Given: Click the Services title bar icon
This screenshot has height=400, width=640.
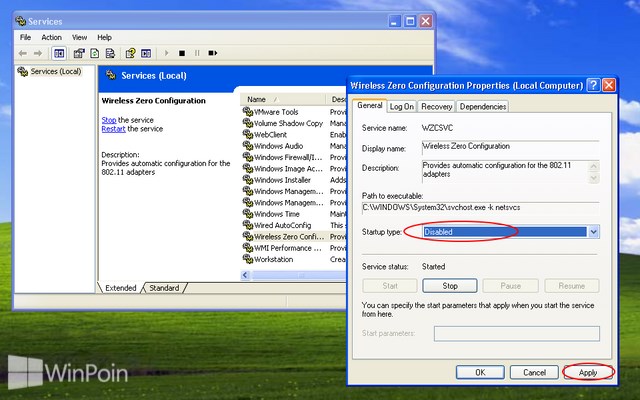Looking at the screenshot, I should tap(20, 21).
